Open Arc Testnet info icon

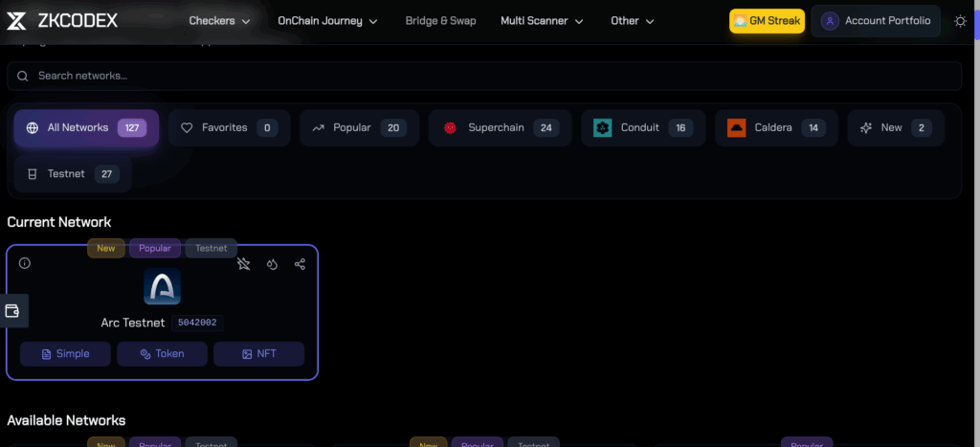pyautogui.click(x=24, y=263)
